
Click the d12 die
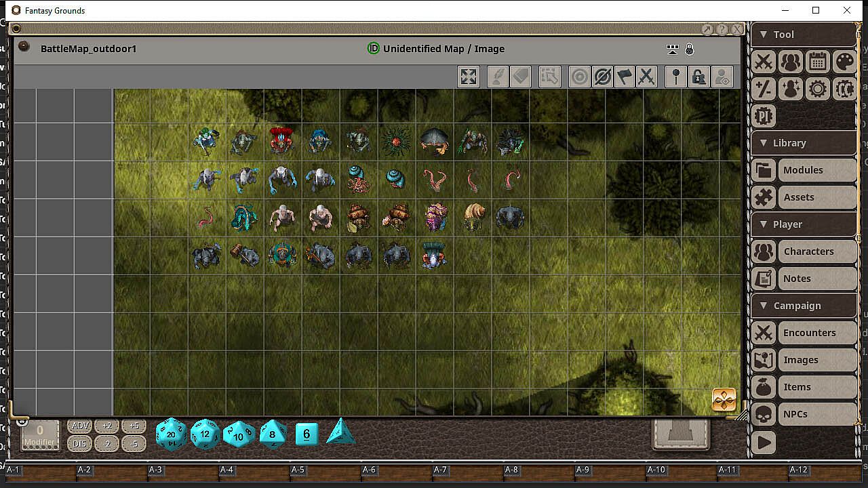tap(205, 434)
